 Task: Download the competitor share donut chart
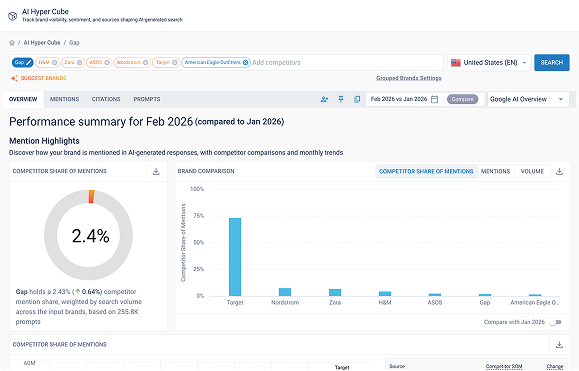(x=156, y=171)
